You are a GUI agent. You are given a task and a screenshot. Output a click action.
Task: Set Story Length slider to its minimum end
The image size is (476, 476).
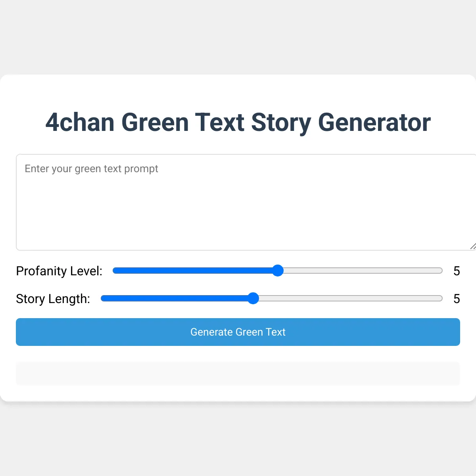click(x=102, y=298)
